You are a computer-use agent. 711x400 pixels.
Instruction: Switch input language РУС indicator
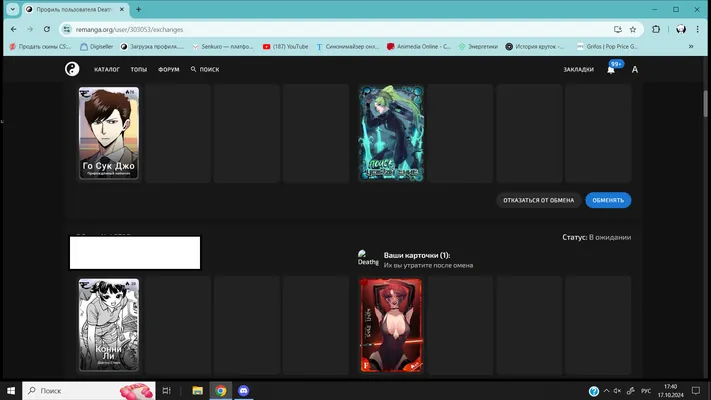click(646, 391)
